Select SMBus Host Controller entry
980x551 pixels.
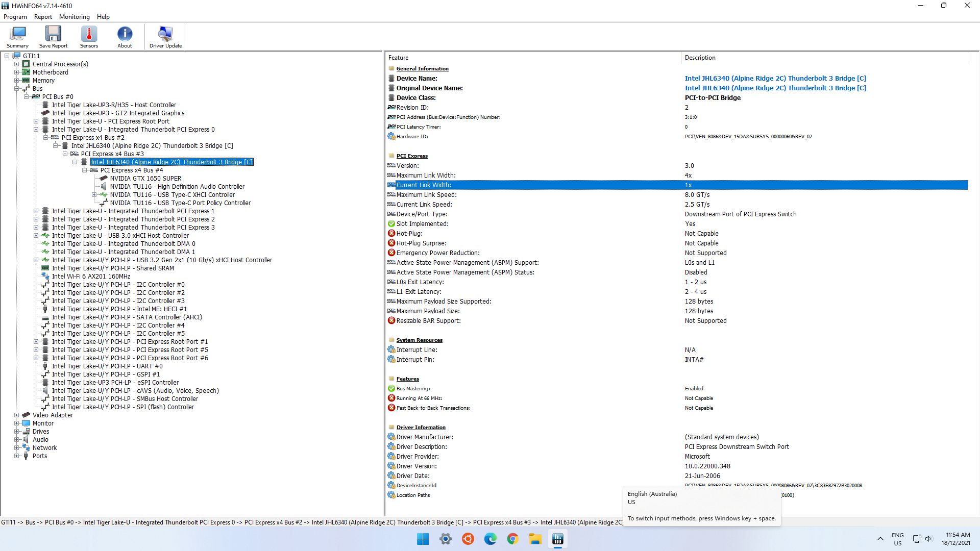click(x=125, y=399)
